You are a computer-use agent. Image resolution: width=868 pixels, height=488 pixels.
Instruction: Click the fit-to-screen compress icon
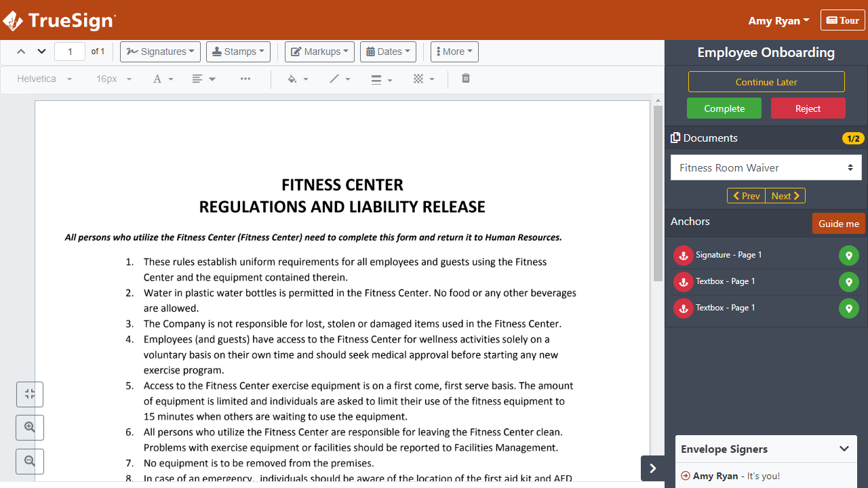point(30,394)
